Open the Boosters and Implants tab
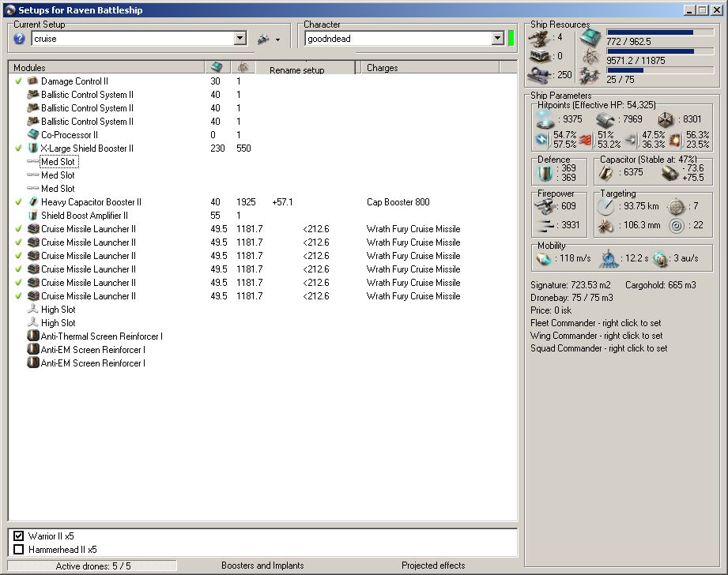Viewport: 728px width, 575px height. tap(262, 566)
